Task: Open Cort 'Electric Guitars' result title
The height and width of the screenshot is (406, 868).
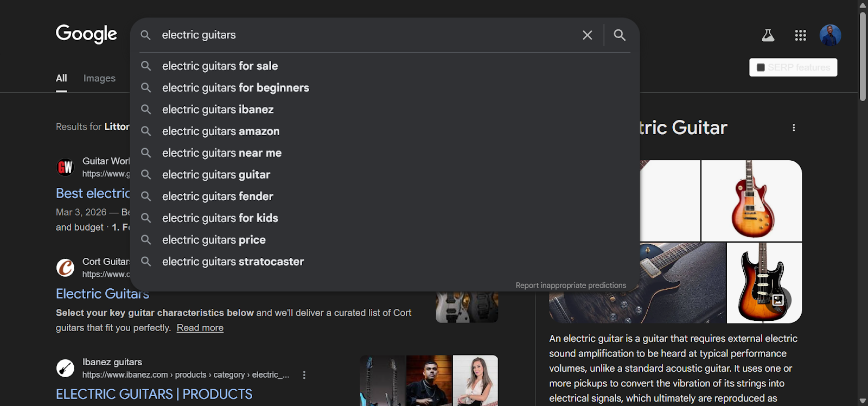Action: [x=103, y=294]
